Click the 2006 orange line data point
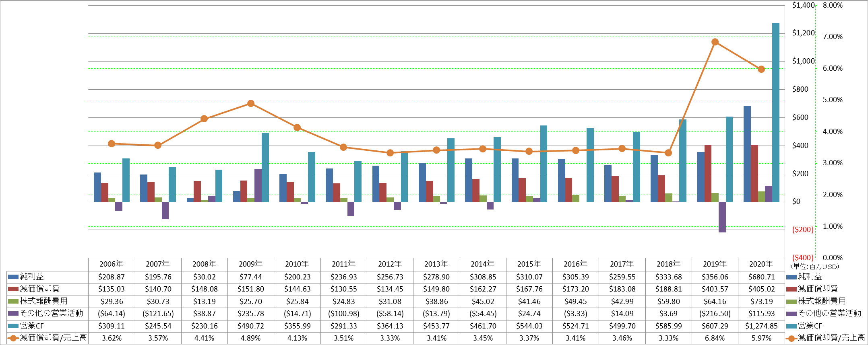868x345 pixels. tap(112, 144)
